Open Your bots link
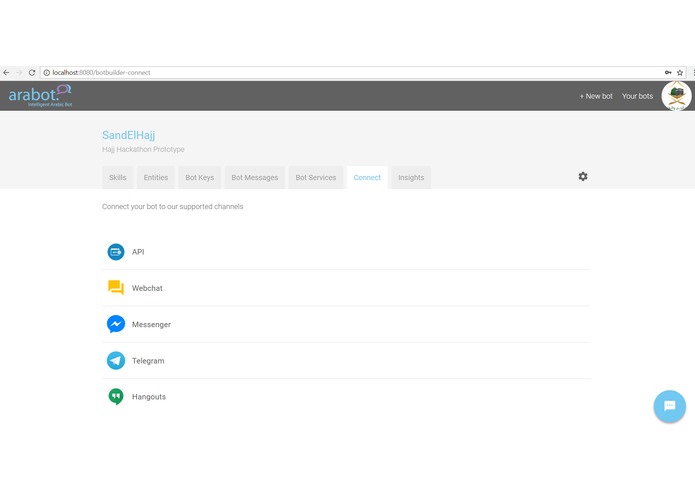Viewport: 695px width, 494px height. (x=637, y=96)
